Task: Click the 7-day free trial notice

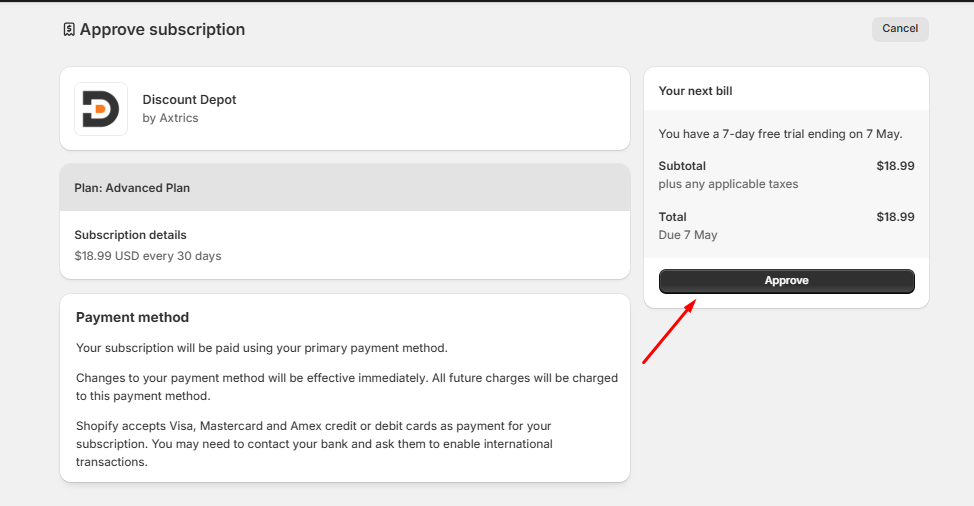Action: coord(780,133)
